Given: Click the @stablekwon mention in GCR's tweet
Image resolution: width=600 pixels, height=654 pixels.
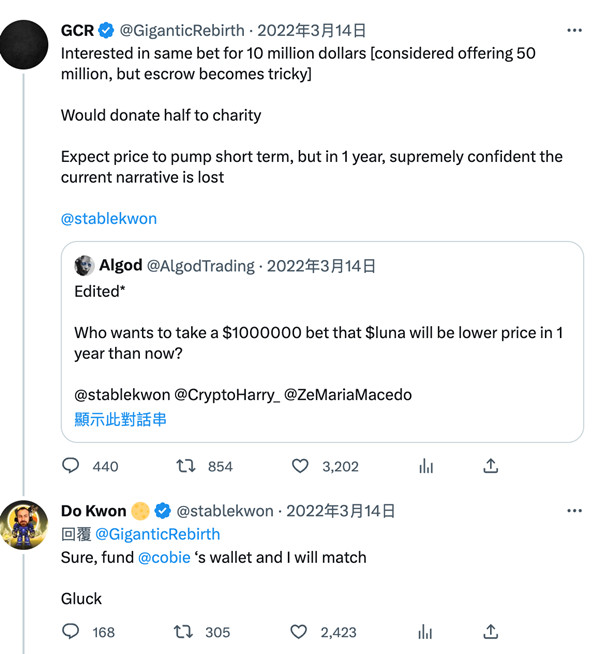Looking at the screenshot, I should coord(109,218).
